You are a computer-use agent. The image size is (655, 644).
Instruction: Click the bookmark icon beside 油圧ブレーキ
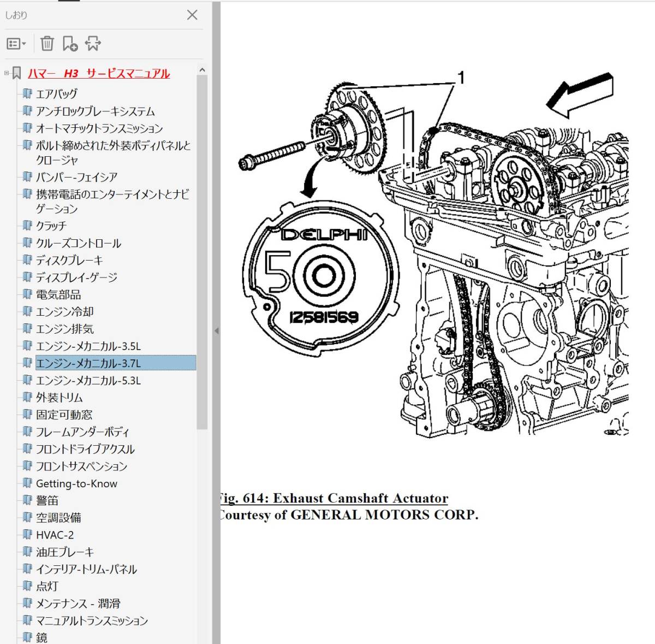[x=27, y=552]
